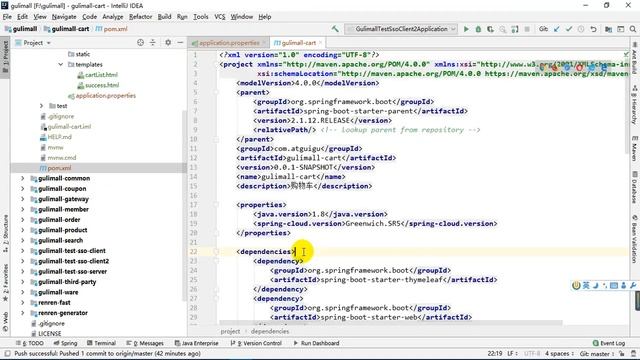Click the editor horizontal scrollbar
The height and width of the screenshot is (360, 640).
click(x=391, y=323)
